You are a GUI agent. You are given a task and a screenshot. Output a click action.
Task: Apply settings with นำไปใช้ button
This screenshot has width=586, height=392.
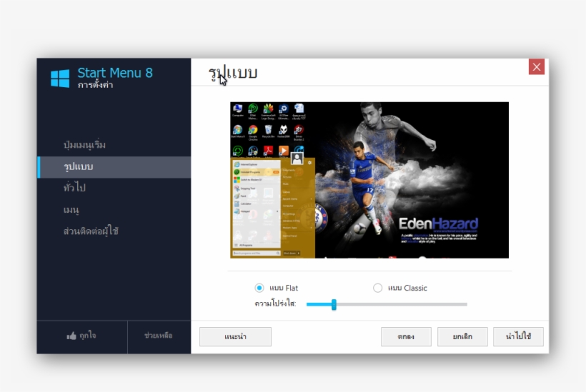[518, 337]
